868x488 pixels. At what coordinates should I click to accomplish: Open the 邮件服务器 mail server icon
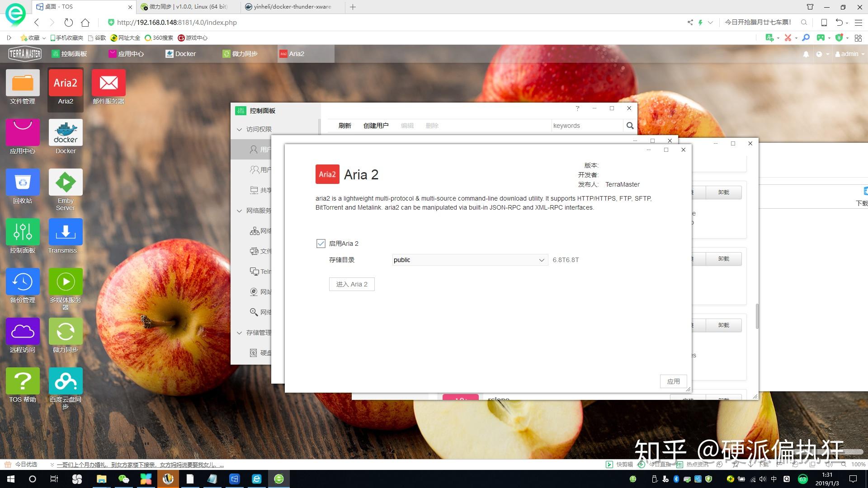point(108,84)
